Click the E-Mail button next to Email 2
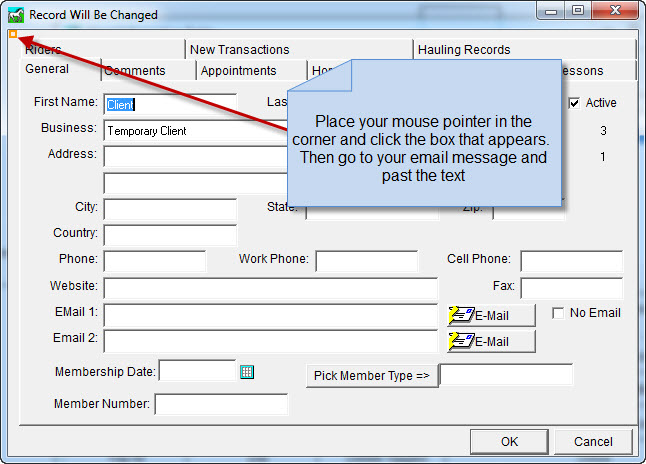 pyautogui.click(x=491, y=342)
